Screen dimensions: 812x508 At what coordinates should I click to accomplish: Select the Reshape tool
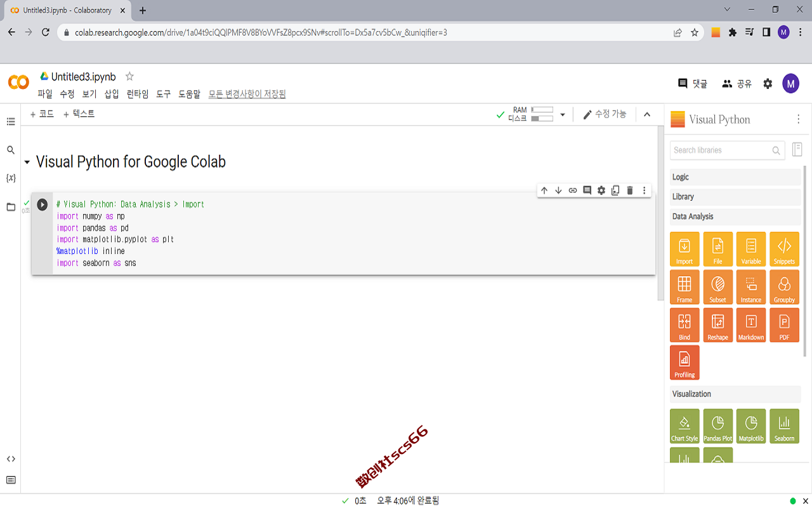717,325
